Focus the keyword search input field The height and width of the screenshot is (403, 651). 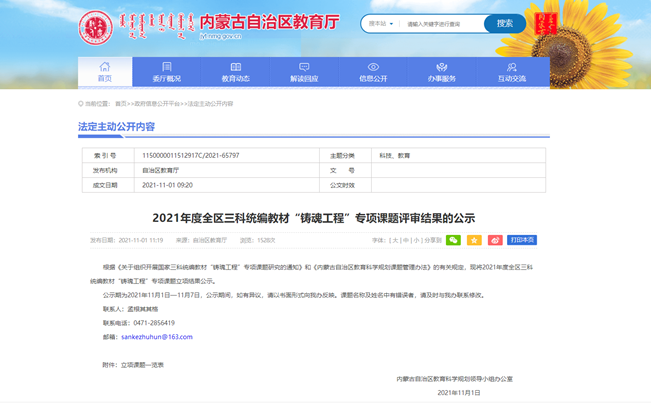442,23
